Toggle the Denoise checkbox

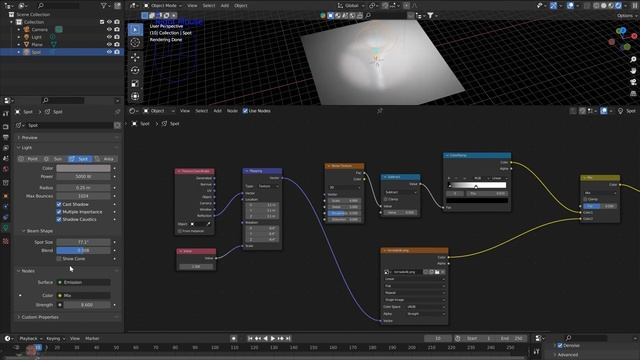[560, 345]
